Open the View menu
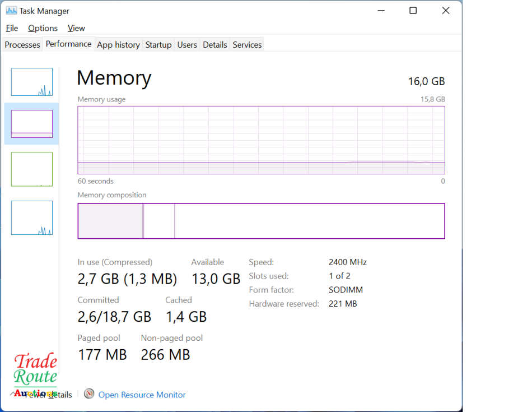Viewport: 532px width, 412px height. tap(76, 28)
